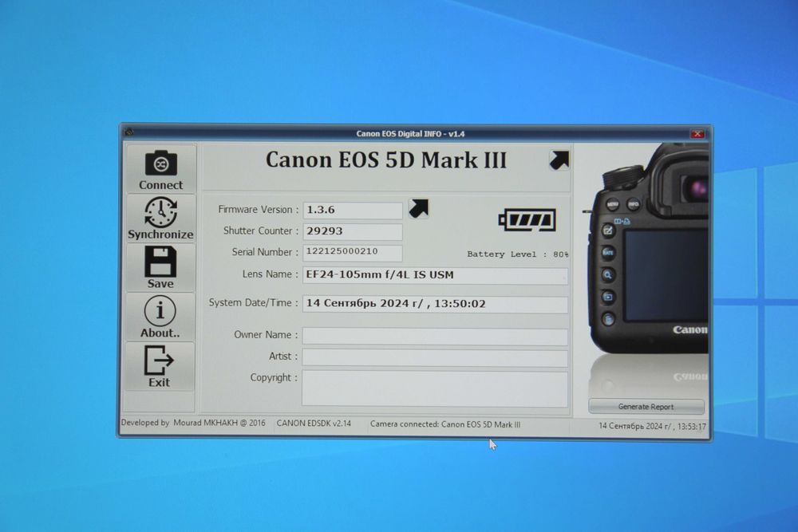798x532 pixels.
Task: Click the 'Shutter Counter :' label
Action: pyautogui.click(x=261, y=231)
